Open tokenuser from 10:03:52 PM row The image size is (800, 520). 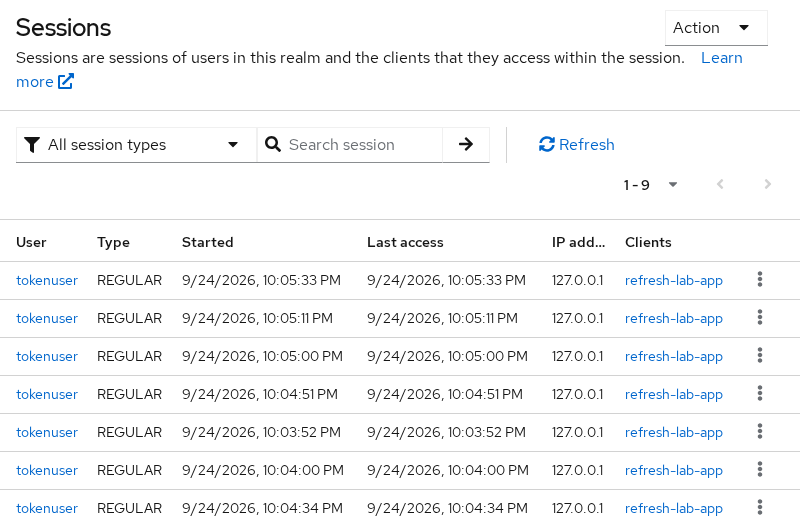tap(47, 432)
